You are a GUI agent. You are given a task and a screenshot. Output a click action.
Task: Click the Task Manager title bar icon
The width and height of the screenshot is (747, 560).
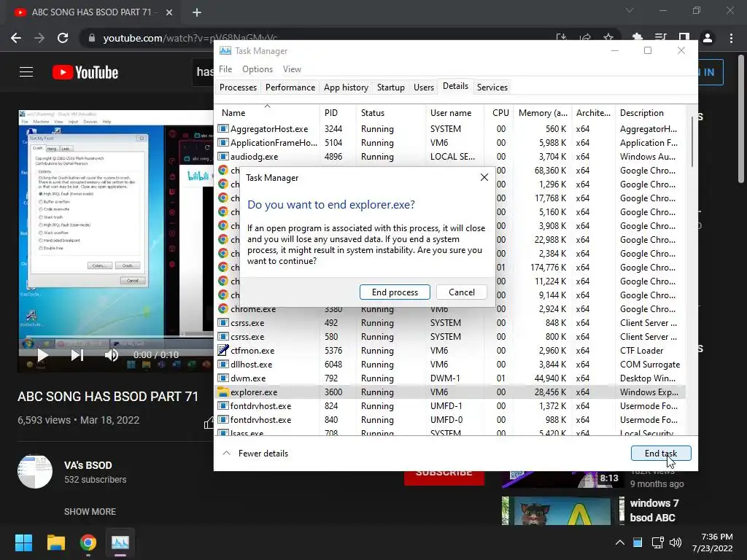click(225, 50)
